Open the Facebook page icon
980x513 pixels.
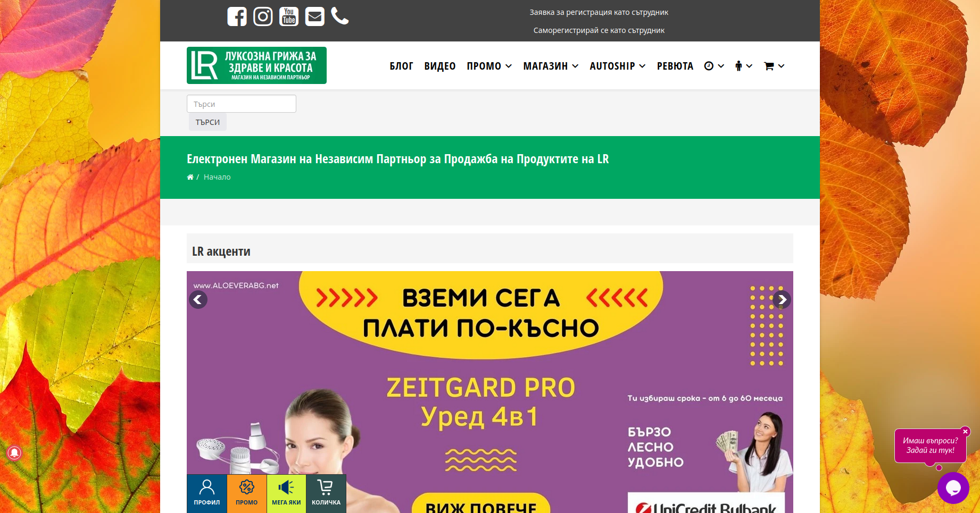pos(237,16)
